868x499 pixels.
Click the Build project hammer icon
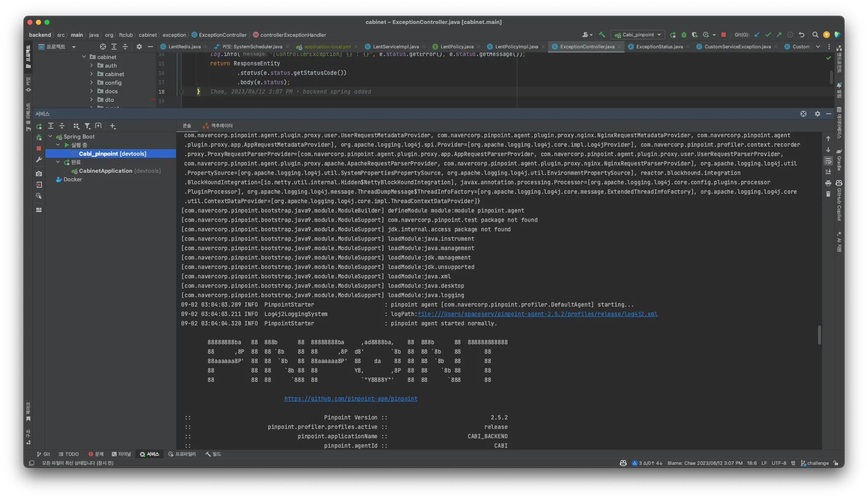602,35
